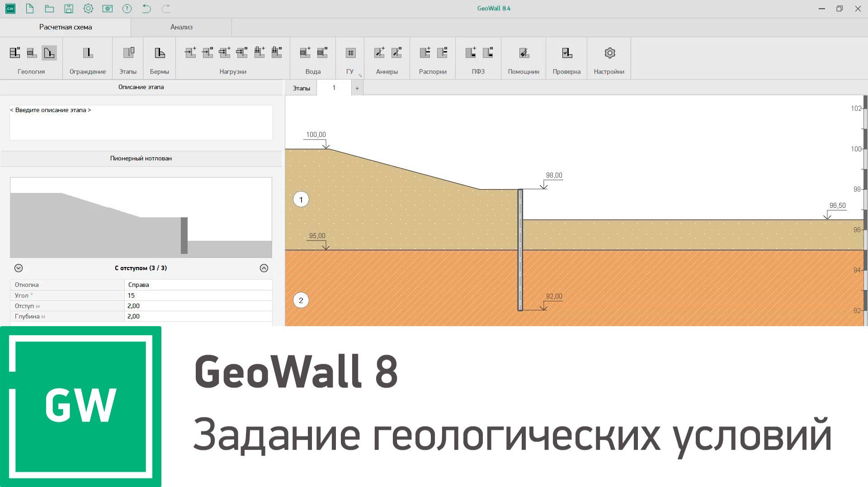The image size is (868, 487).
Task: Select stage tab 1
Action: [334, 88]
